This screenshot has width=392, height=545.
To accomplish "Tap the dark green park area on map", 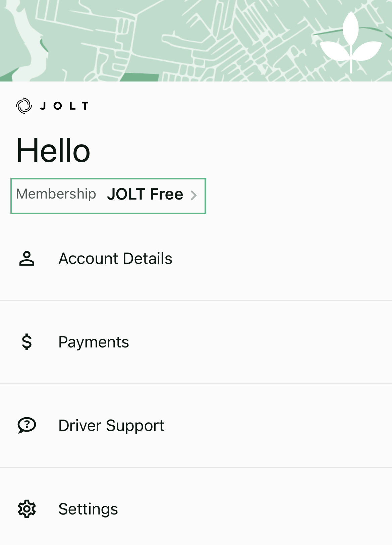I will [x=140, y=77].
